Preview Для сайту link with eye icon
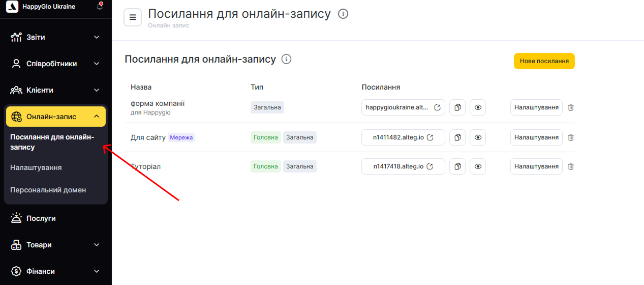644x285 pixels. pyautogui.click(x=478, y=137)
